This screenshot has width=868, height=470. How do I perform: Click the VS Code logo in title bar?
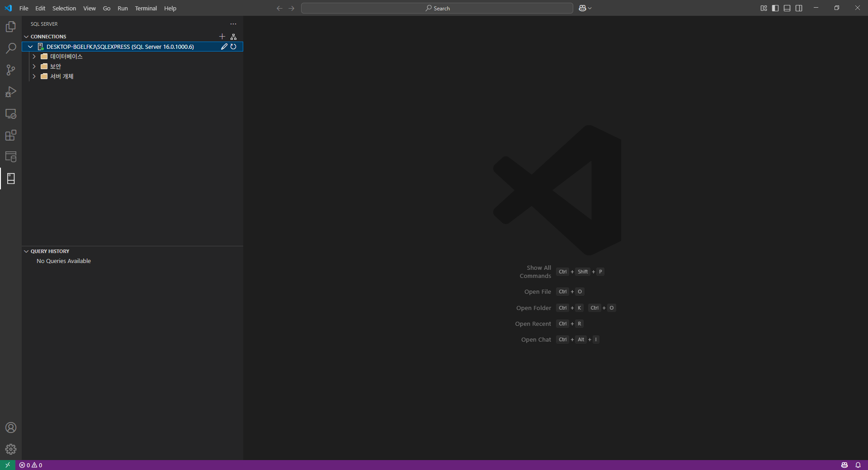(x=8, y=8)
